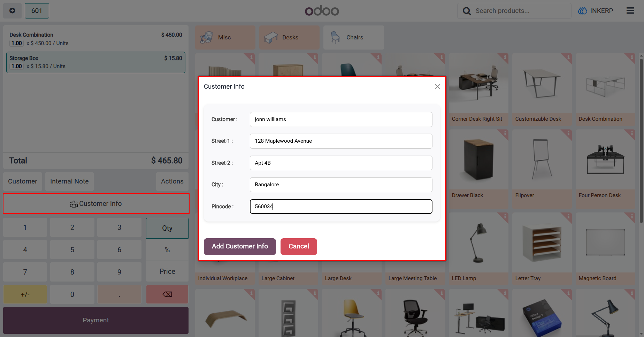The height and width of the screenshot is (337, 644).
Task: Click the Pincode input field
Action: (341, 207)
